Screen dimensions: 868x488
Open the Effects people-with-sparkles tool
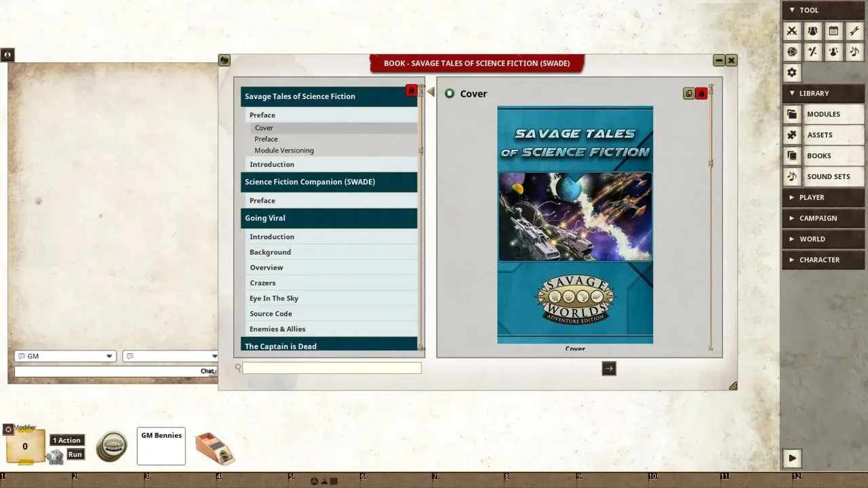(833, 52)
